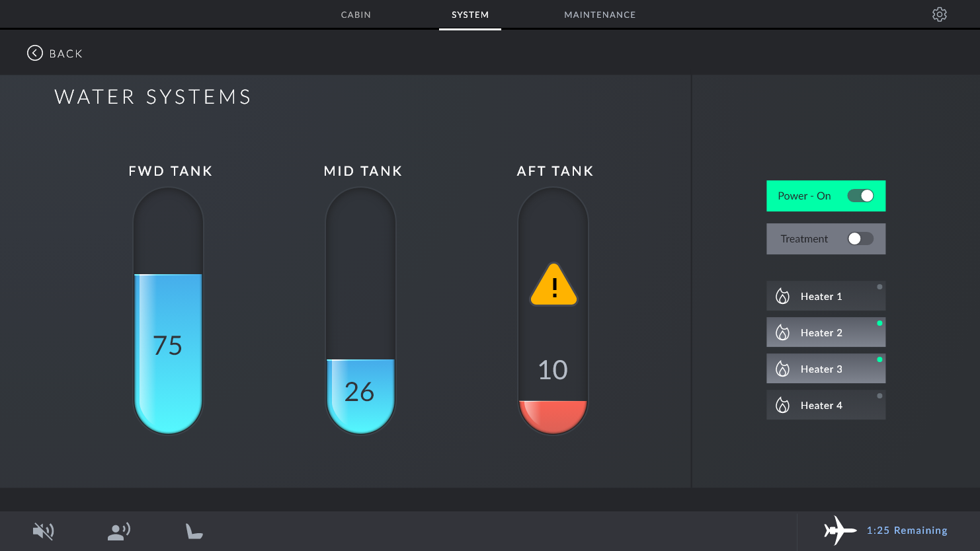Open the Maintenance tab
The image size is (980, 551).
pos(599,15)
